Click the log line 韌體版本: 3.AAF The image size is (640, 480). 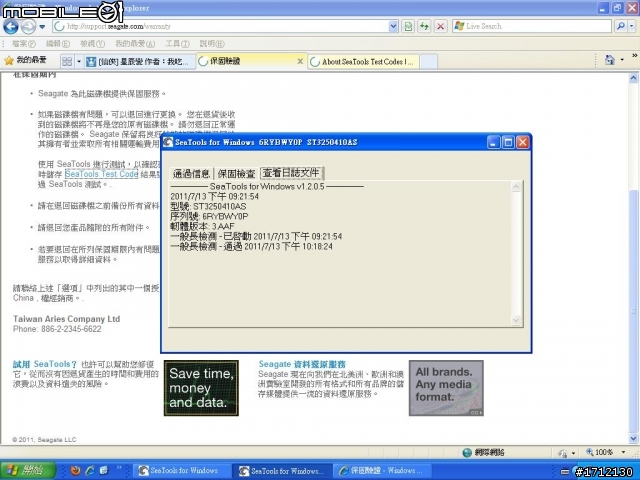(x=202, y=226)
